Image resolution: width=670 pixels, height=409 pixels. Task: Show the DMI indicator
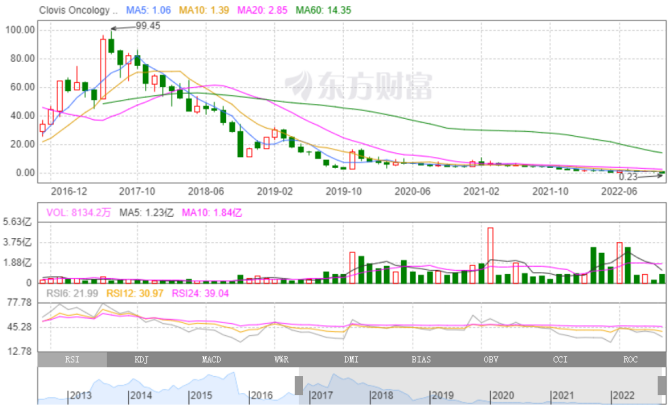(351, 357)
